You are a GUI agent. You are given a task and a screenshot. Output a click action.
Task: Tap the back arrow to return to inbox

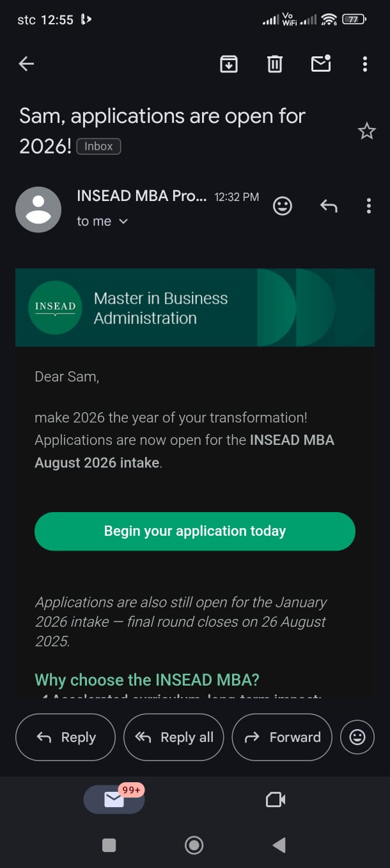26,63
